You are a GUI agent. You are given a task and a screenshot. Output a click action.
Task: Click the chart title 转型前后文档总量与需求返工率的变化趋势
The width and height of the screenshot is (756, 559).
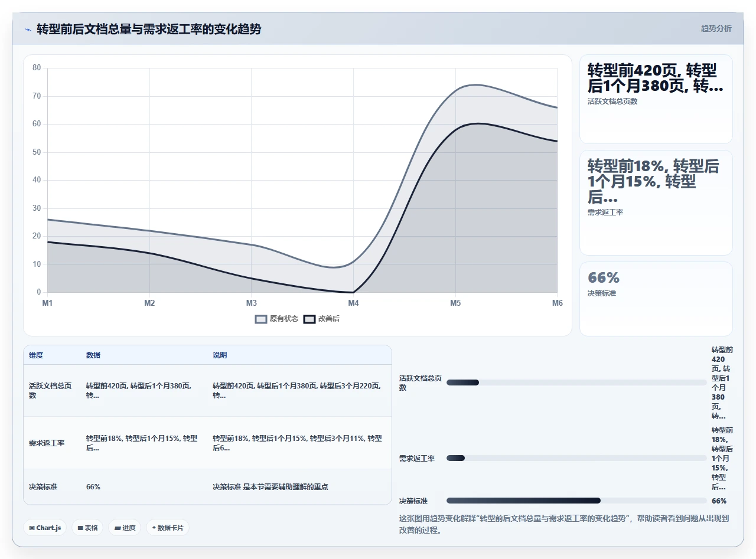click(149, 29)
